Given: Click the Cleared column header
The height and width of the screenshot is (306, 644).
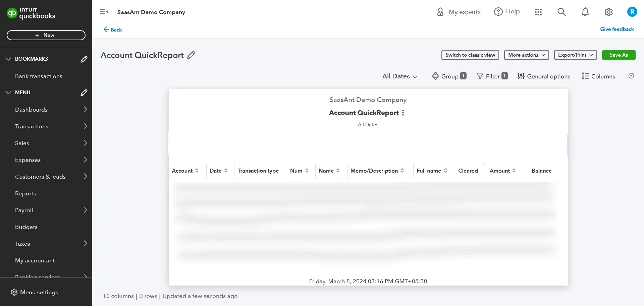Looking at the screenshot, I should tap(468, 171).
